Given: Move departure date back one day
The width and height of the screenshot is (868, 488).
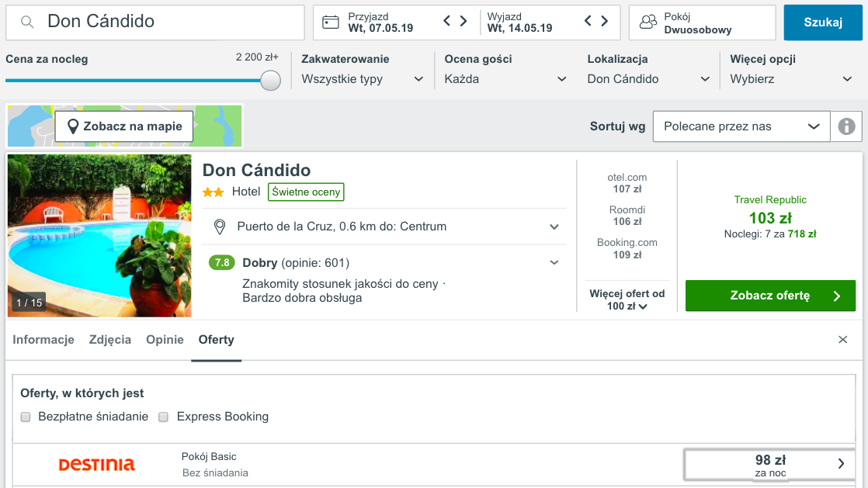Looking at the screenshot, I should coord(588,21).
